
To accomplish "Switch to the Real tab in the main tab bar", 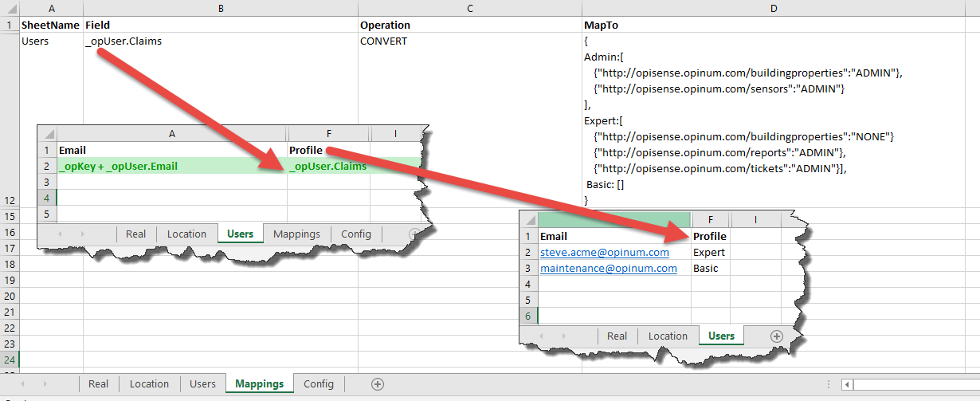I will click(99, 384).
